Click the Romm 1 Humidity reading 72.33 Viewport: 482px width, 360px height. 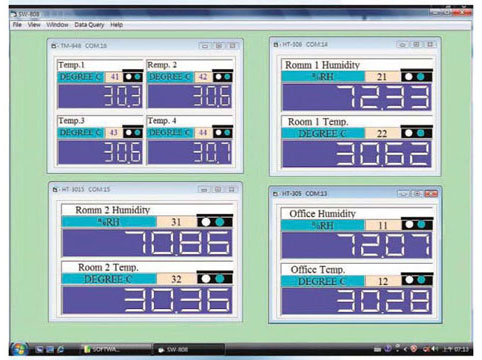(x=357, y=97)
